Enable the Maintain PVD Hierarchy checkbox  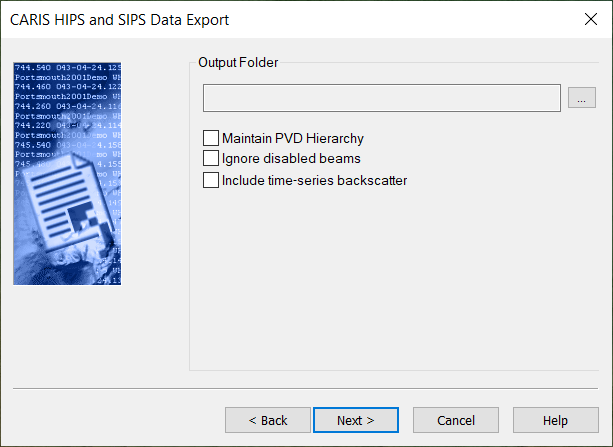(x=210, y=138)
